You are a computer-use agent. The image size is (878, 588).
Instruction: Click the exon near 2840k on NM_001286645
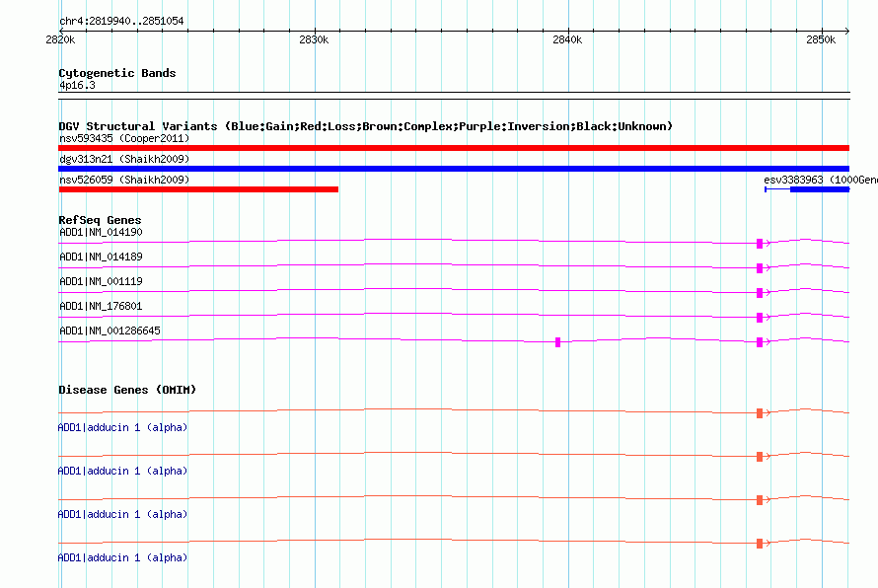point(557,341)
